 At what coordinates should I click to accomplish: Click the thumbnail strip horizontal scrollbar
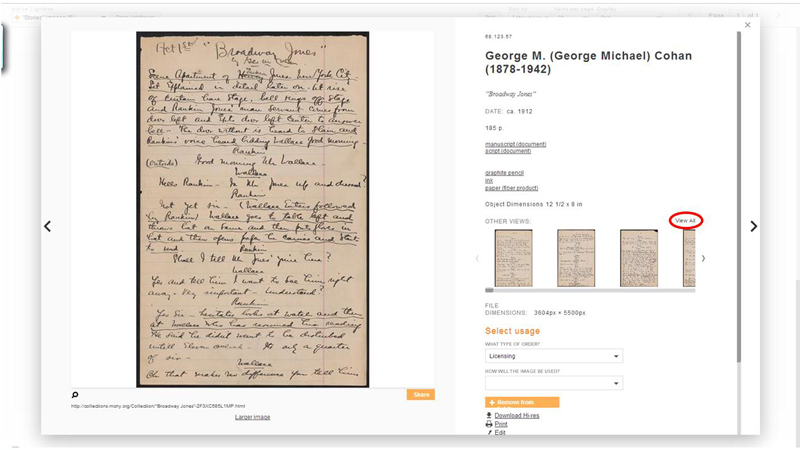coord(590,290)
